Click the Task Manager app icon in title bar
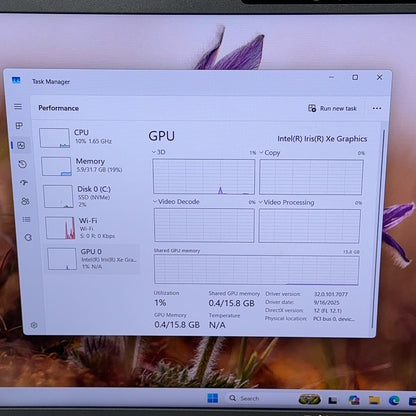The image size is (416, 416). pos(16,80)
